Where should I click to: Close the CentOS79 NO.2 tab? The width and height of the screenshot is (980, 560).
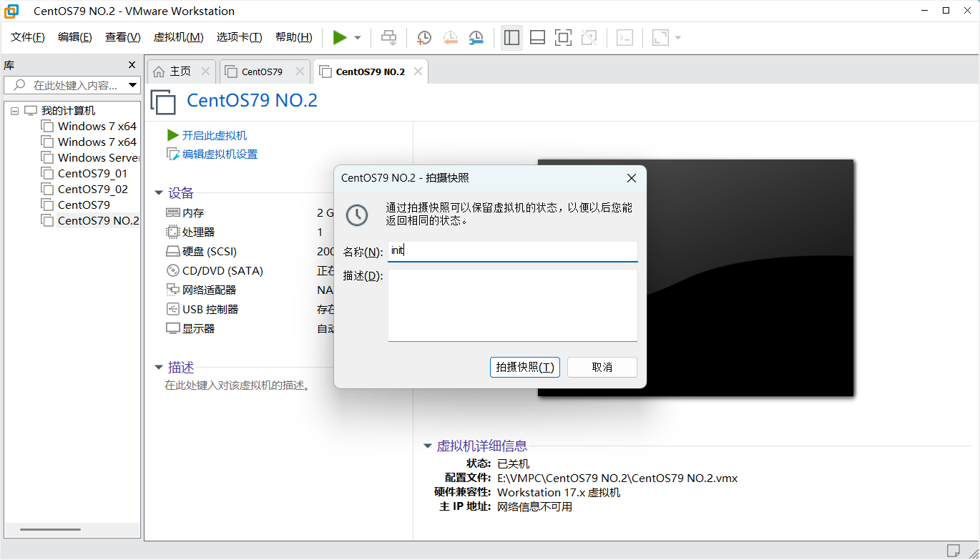[x=418, y=72]
